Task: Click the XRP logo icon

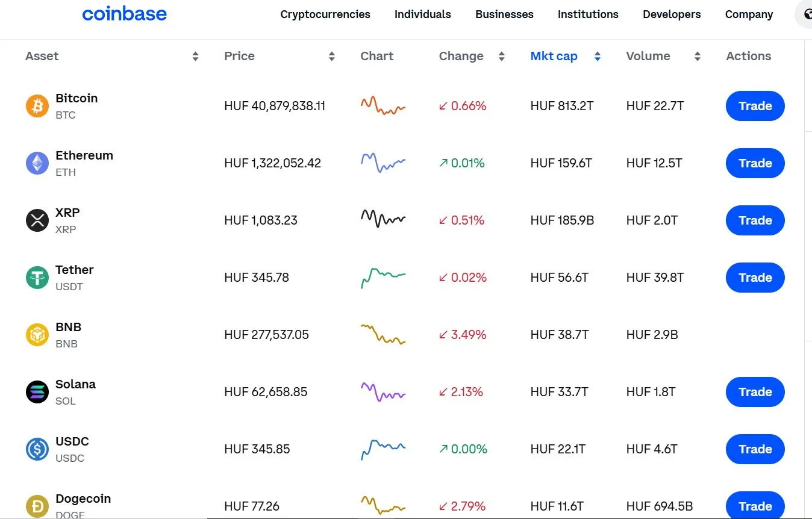Action: 37,220
